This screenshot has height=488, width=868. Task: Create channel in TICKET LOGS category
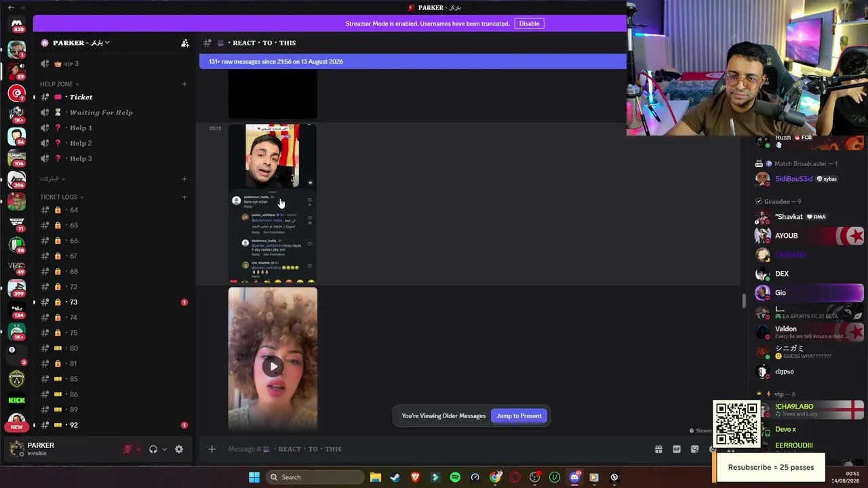point(184,197)
